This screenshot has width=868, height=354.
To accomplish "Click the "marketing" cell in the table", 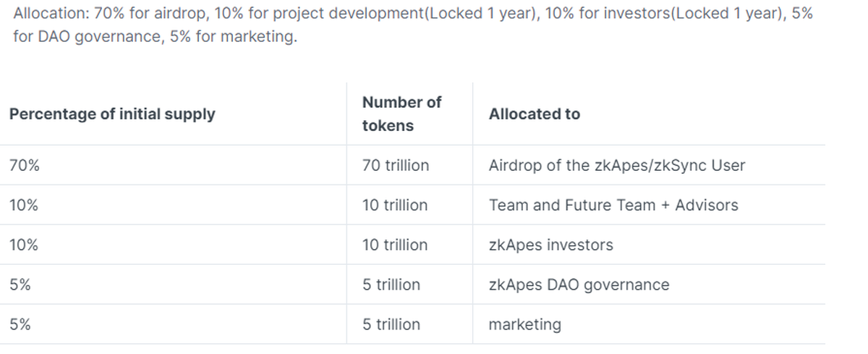I will click(x=525, y=325).
